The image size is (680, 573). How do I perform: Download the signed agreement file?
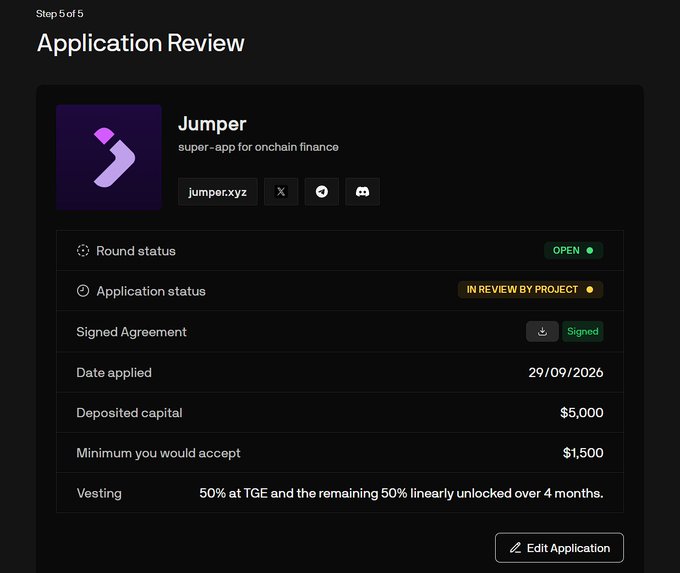coord(542,331)
